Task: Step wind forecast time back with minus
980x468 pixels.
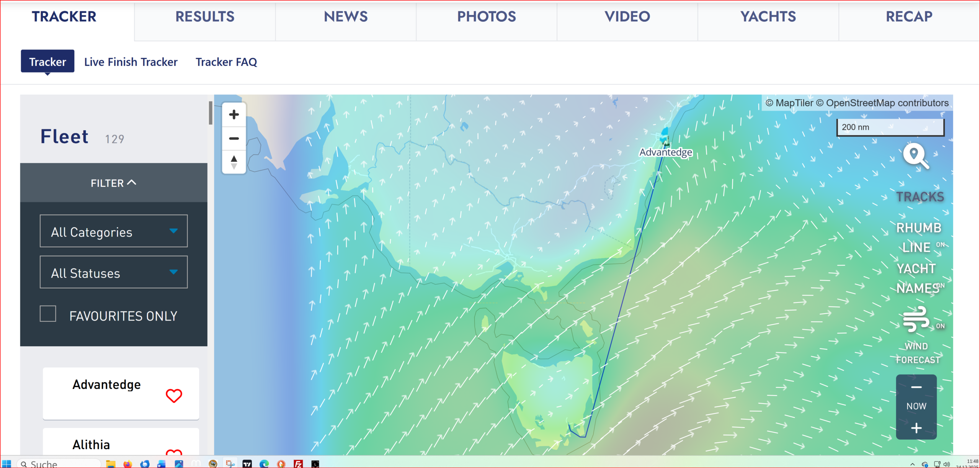Action: [x=916, y=387]
